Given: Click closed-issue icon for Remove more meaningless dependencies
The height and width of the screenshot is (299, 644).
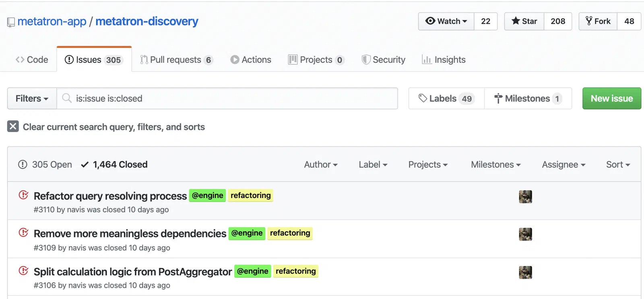Looking at the screenshot, I should [x=24, y=233].
